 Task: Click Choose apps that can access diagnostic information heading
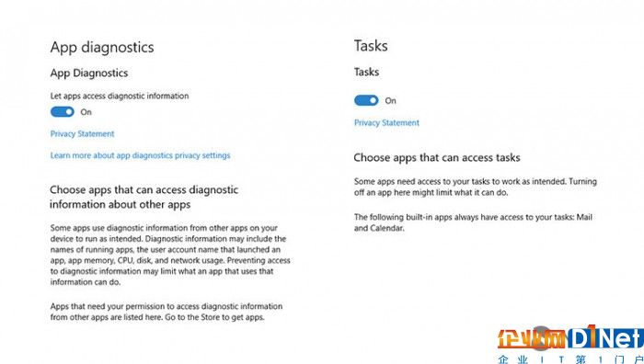coord(144,197)
